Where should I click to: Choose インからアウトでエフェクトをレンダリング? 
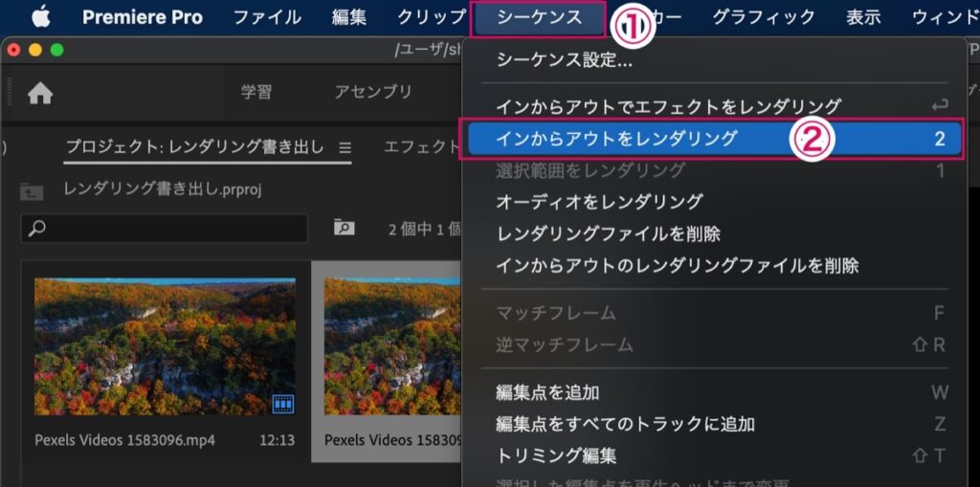tap(714, 106)
